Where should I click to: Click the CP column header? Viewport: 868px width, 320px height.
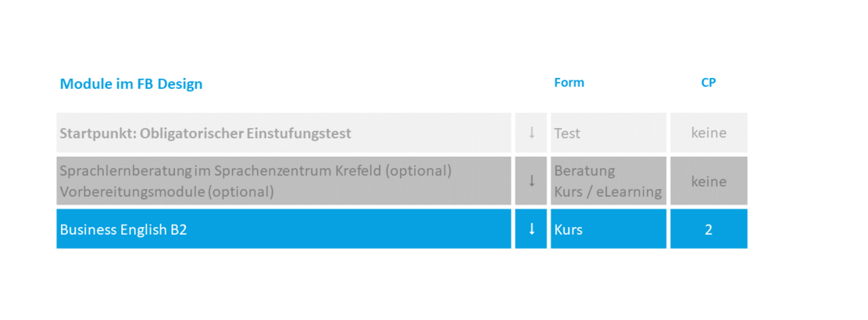point(709,83)
